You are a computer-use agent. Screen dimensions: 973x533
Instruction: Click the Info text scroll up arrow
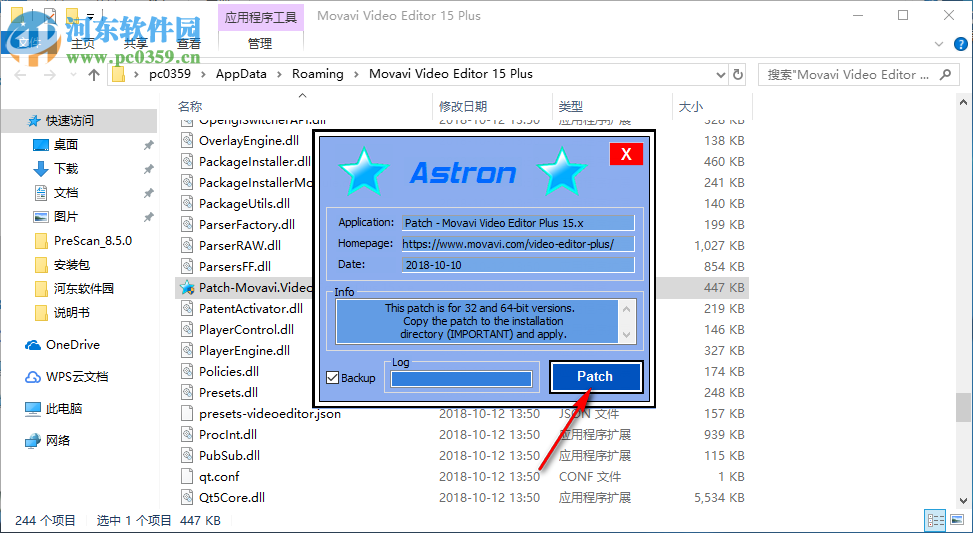pos(626,309)
